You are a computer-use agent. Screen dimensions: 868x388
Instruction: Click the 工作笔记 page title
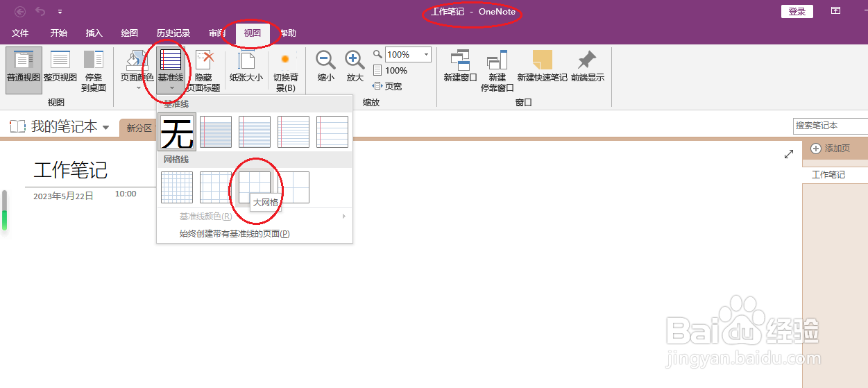pos(71,169)
